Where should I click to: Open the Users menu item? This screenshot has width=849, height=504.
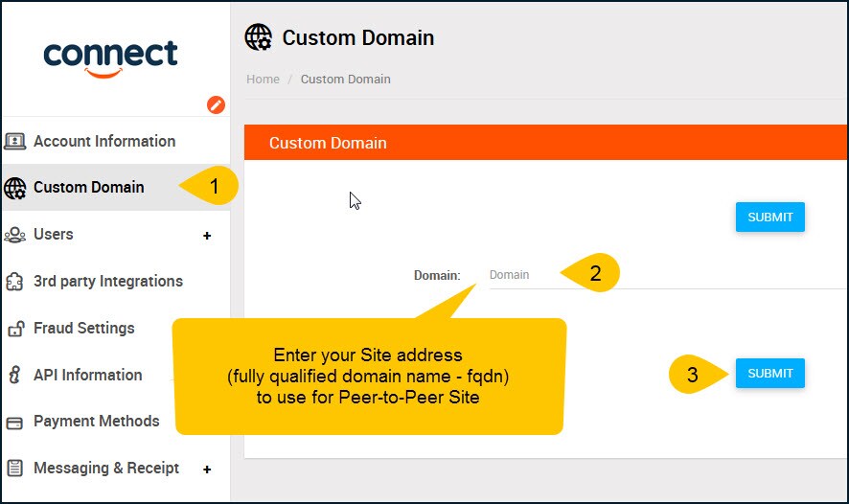53,235
